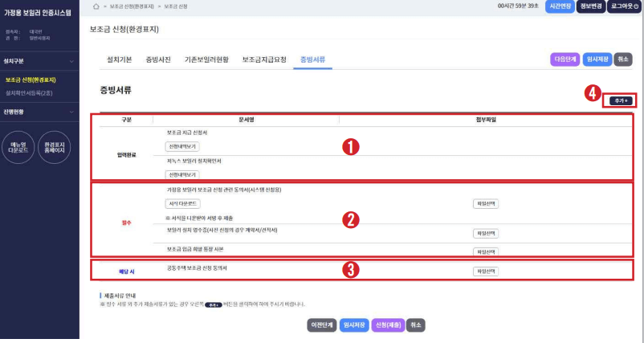This screenshot has height=343, width=644.
Task: Collapse the 설치구분 sidebar section chevron
Action: pos(71,62)
